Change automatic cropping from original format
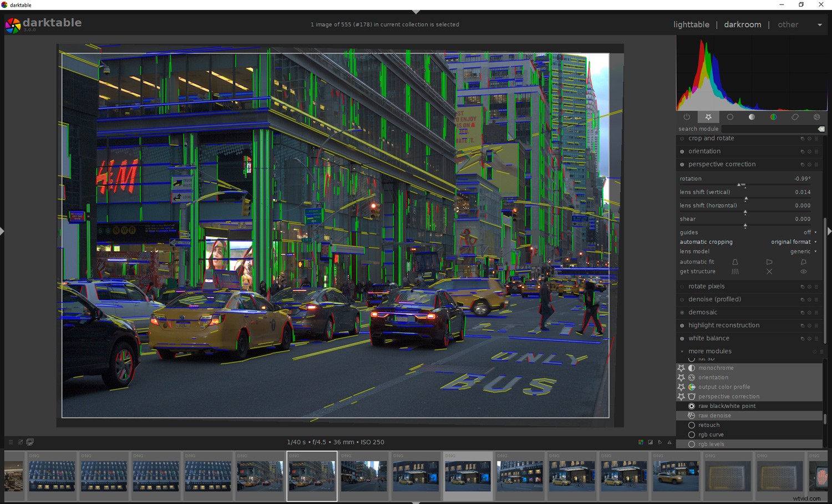The height and width of the screenshot is (504, 832). tap(792, 242)
